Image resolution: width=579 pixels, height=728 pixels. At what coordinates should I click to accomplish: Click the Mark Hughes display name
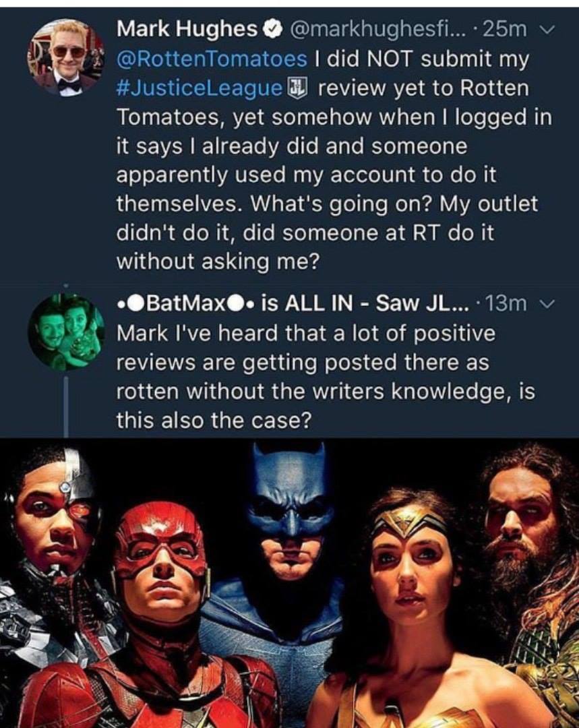pos(187,28)
